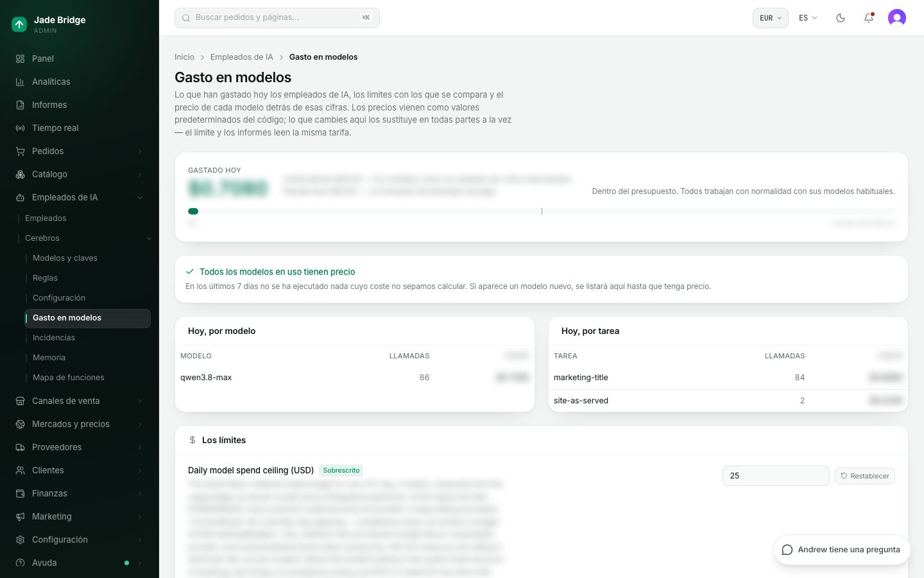This screenshot has width=924, height=578.
Task: Click the marketing-title task row
Action: tap(728, 378)
